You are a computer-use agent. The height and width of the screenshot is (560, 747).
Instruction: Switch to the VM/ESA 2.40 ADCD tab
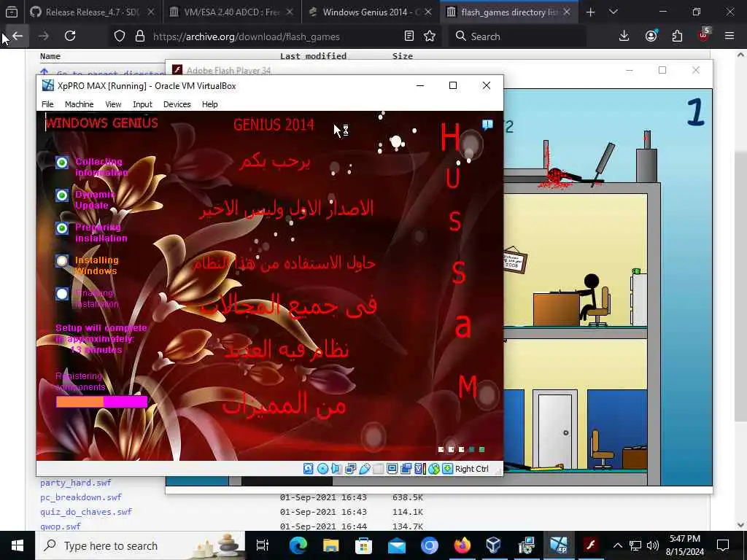pos(232,12)
